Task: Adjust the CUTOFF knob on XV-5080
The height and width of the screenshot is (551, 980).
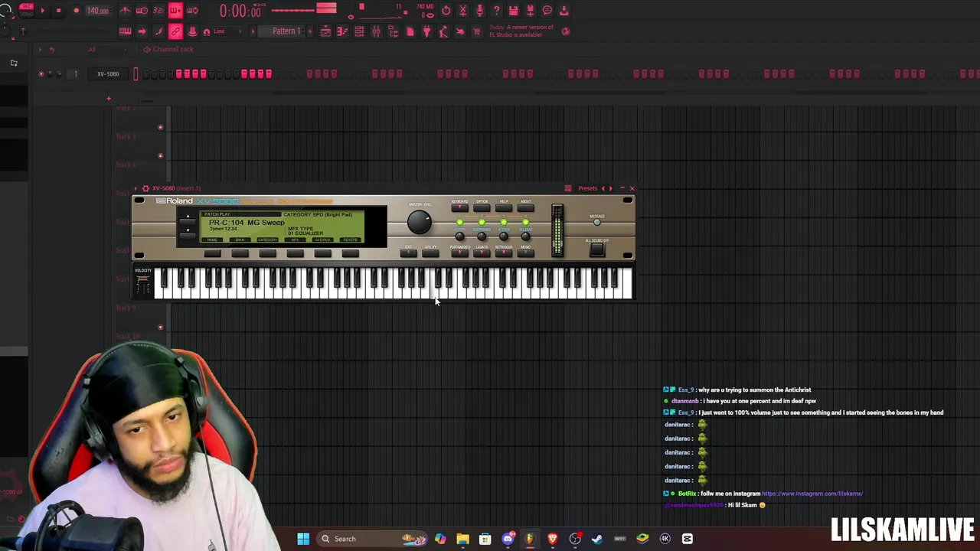Action: [x=459, y=236]
